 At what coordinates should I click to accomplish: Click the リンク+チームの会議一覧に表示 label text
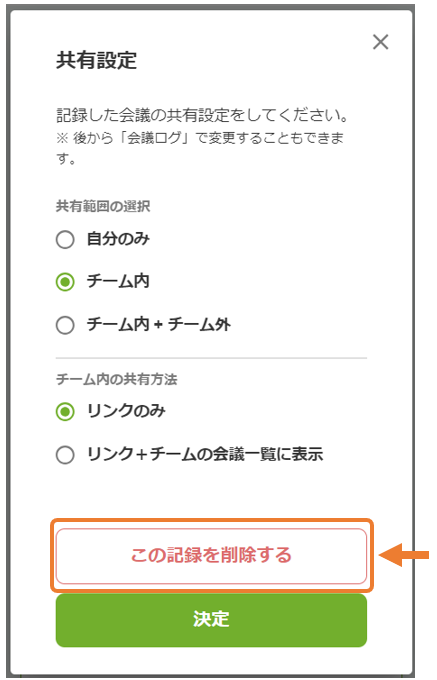[205, 454]
